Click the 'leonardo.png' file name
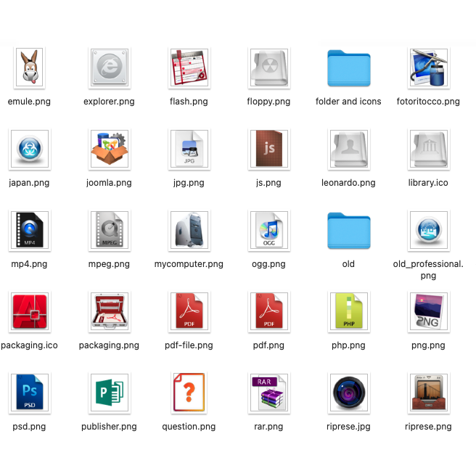476x476 pixels. coord(348,183)
